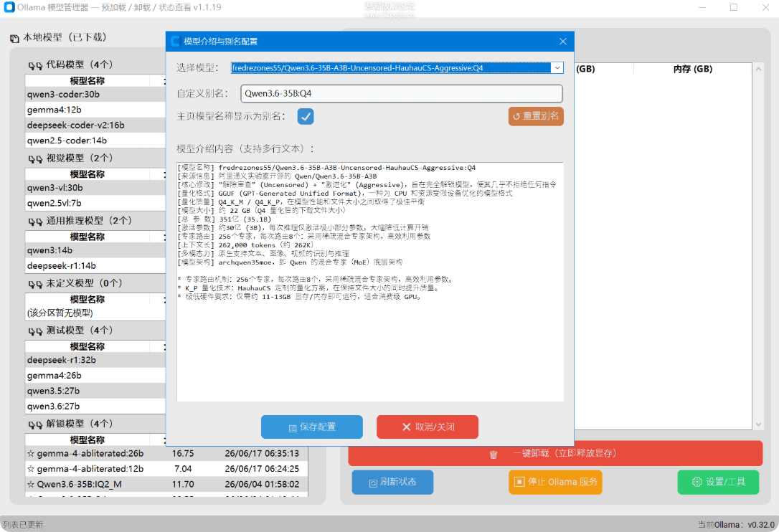Click the 内存 (GB) column header
779x532 pixels.
[x=692, y=69]
